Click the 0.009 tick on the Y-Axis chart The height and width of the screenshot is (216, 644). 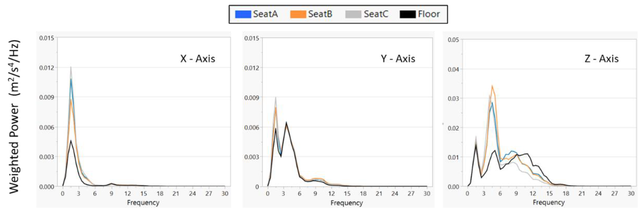(252, 98)
